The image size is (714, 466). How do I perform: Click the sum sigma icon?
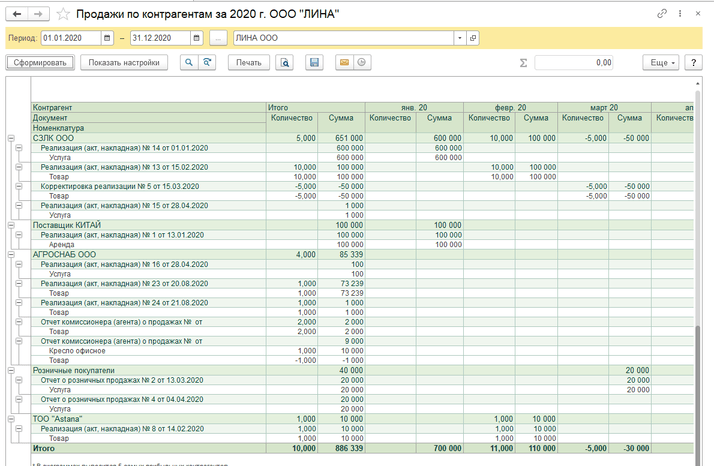(x=523, y=62)
